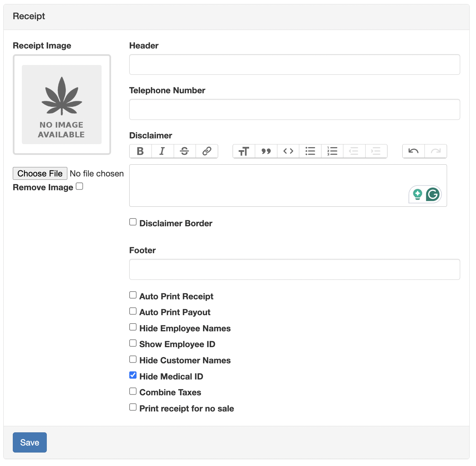Open Grammarly G icon in Disclaimer box
The width and height of the screenshot is (476, 466).
click(433, 194)
